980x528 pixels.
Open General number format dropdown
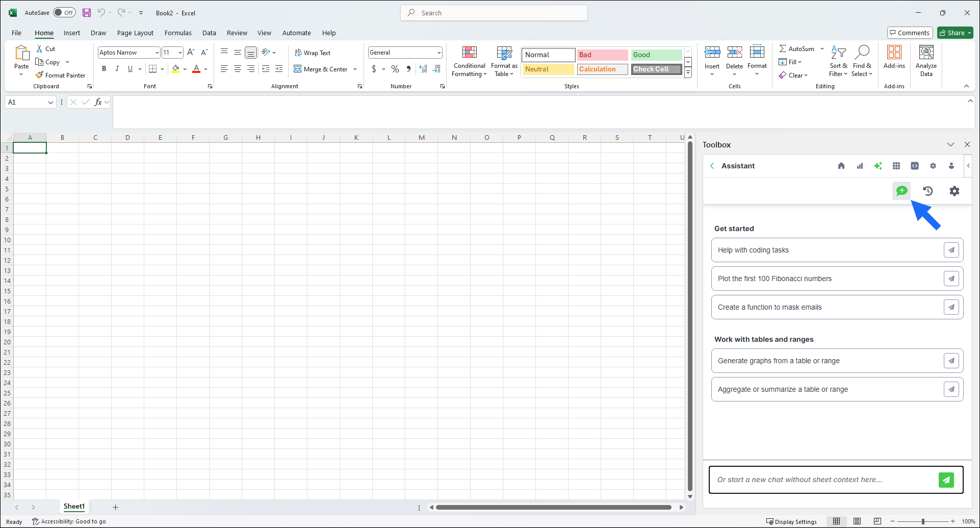tap(439, 53)
